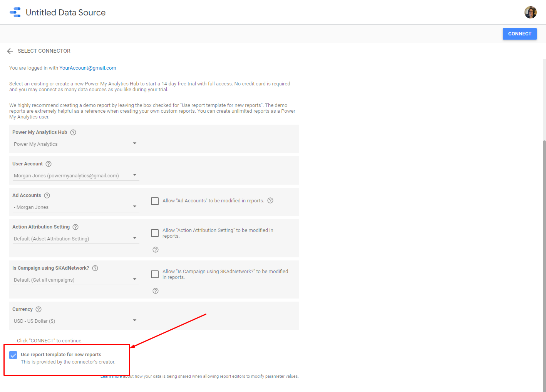Click the back arrow beside Select Connector

(10, 51)
